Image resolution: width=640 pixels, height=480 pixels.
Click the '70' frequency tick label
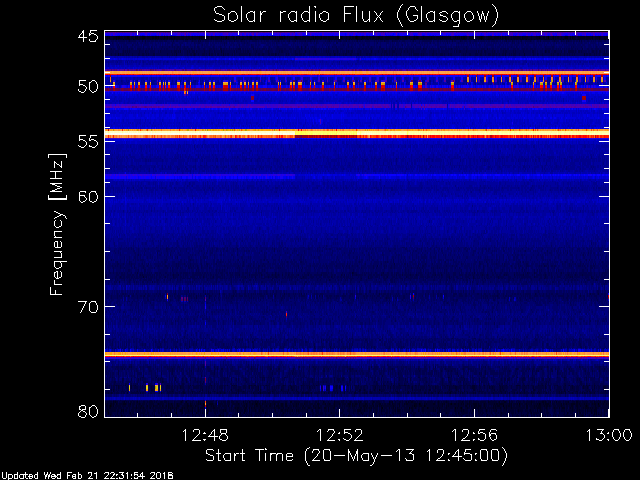88,307
